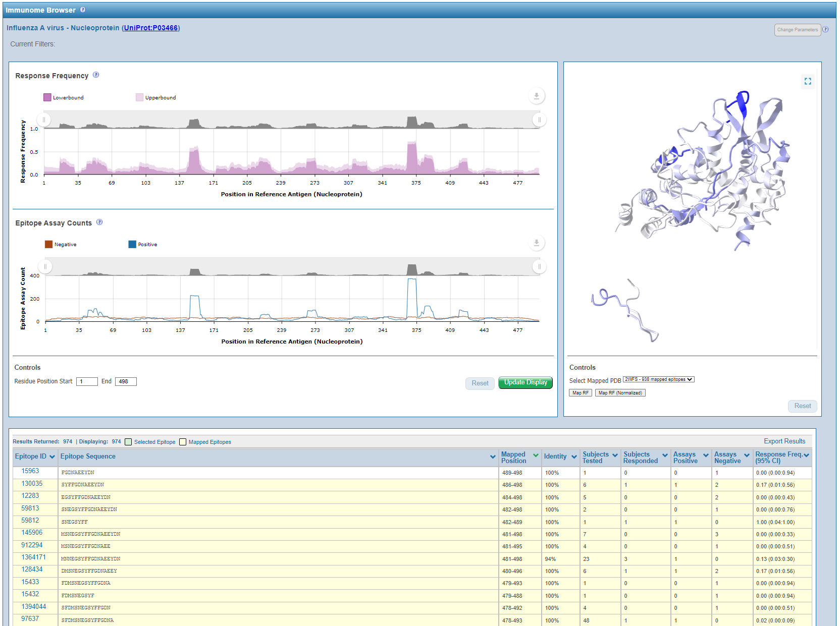This screenshot has height=626, width=840.
Task: Check the Mapped Epitopes checkbox
Action: (183, 442)
